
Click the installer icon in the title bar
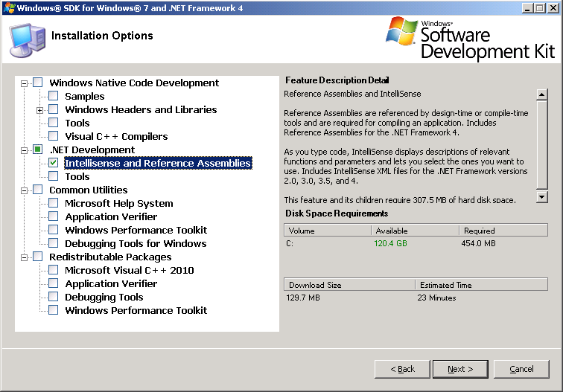(8, 7)
